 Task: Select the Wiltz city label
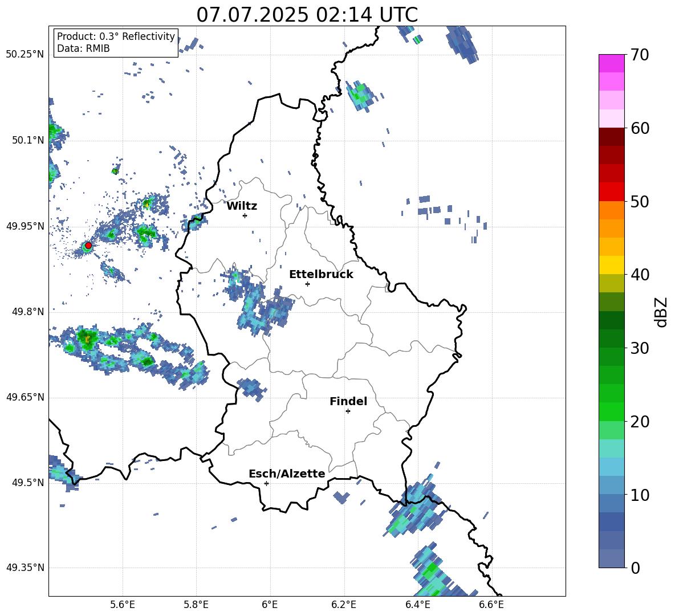click(x=242, y=206)
